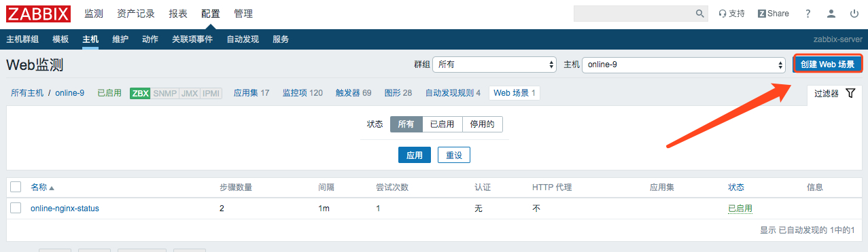Go to 关联项事件 submenu

[x=192, y=39]
